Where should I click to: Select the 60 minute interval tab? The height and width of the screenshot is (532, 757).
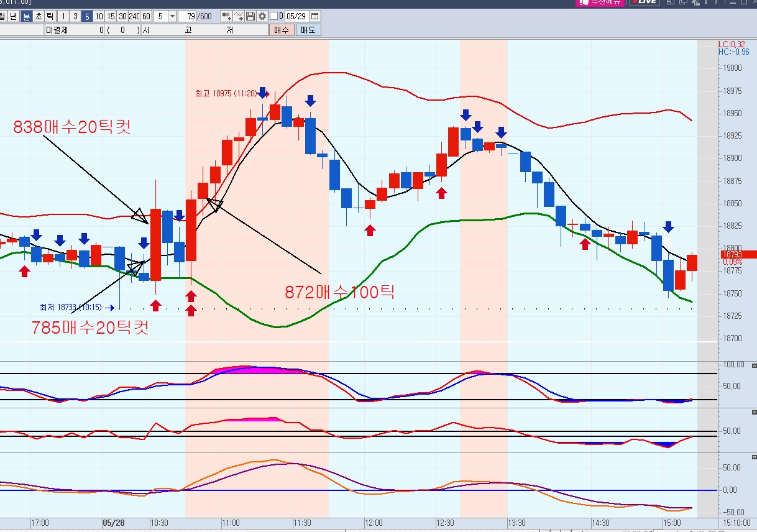[x=146, y=16]
